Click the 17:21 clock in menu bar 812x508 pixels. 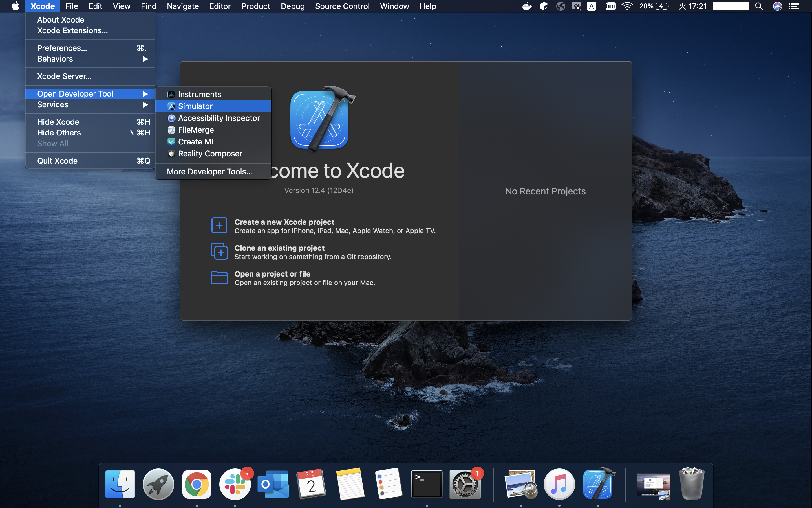point(692,6)
